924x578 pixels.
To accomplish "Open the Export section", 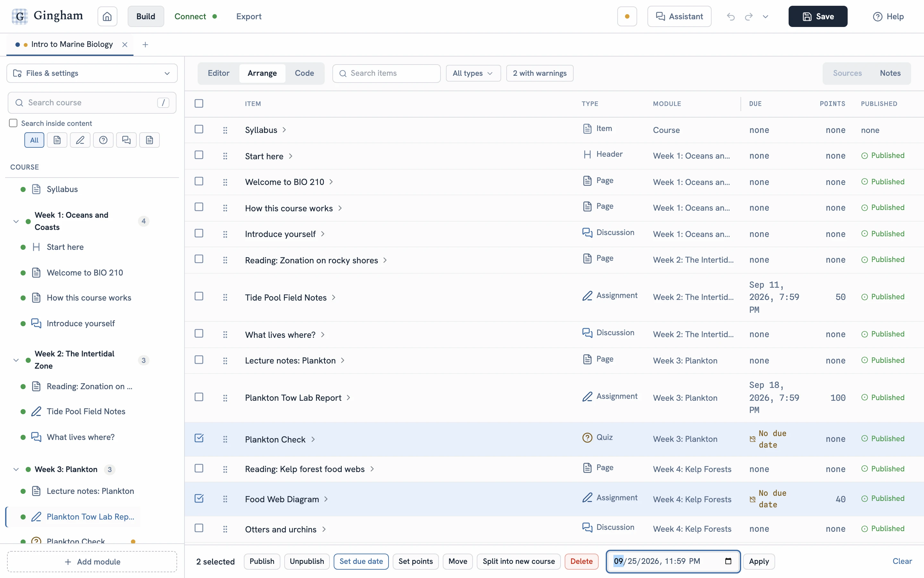I will 249,16.
